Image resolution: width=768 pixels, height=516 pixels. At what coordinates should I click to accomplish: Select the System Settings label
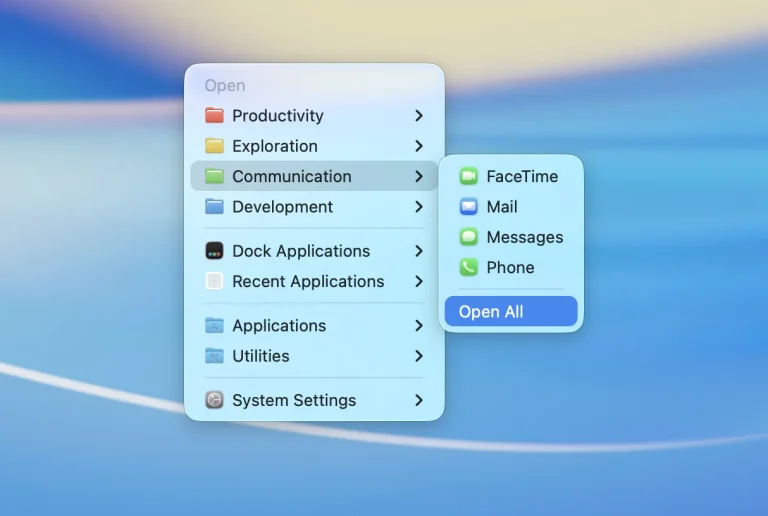pyautogui.click(x=294, y=400)
